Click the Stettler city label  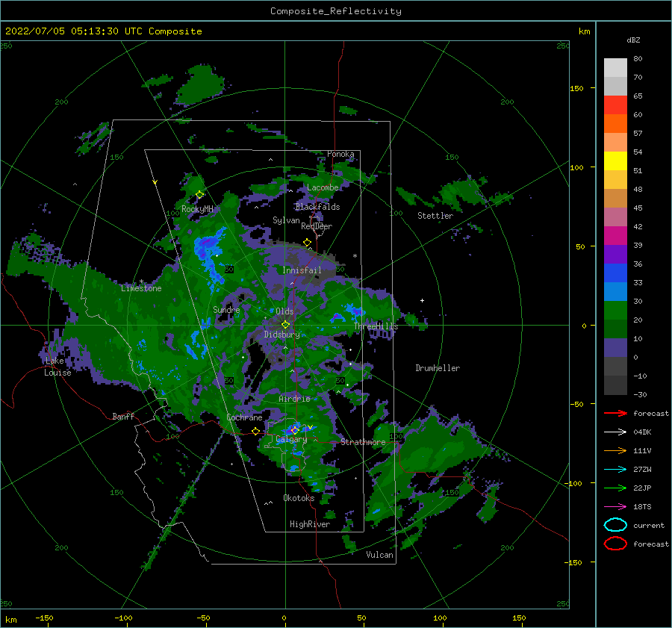[x=435, y=216]
